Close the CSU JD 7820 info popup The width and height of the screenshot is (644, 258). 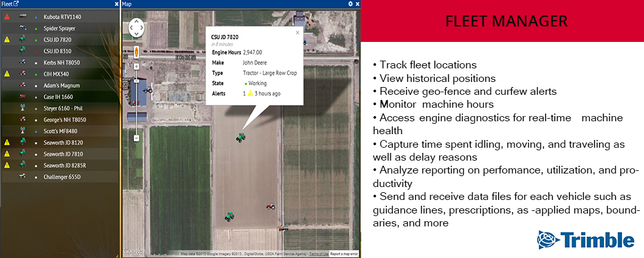[298, 32]
